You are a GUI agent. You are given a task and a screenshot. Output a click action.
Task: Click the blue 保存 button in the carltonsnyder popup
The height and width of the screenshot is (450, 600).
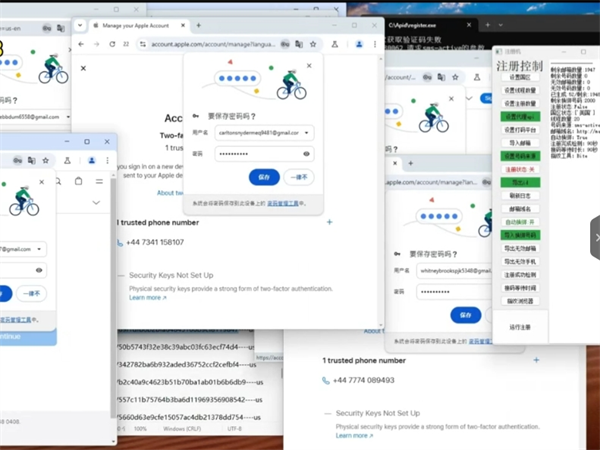264,177
